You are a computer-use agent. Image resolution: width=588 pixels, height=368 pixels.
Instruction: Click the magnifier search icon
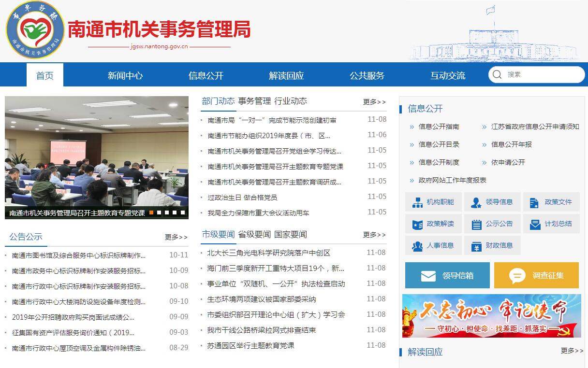[x=497, y=74]
